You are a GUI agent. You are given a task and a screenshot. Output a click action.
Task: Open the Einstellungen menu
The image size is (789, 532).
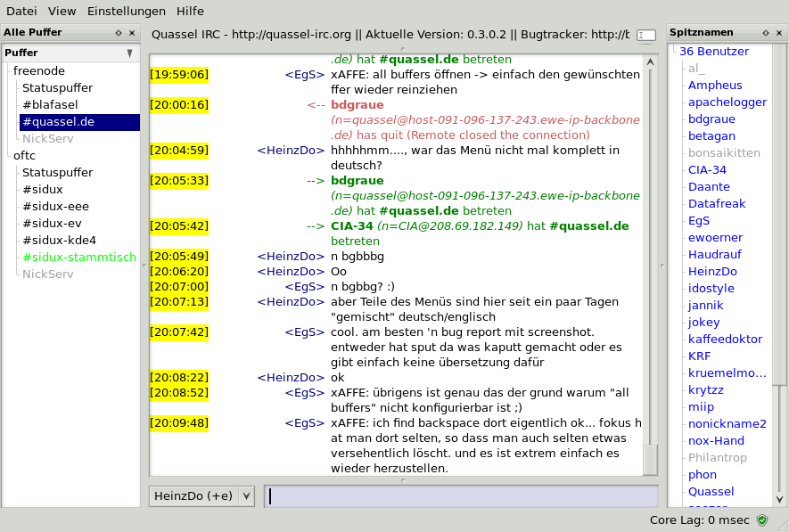click(127, 11)
